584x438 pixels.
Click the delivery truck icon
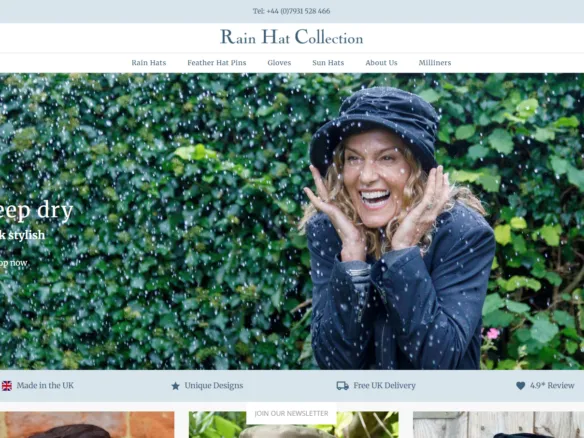click(343, 385)
